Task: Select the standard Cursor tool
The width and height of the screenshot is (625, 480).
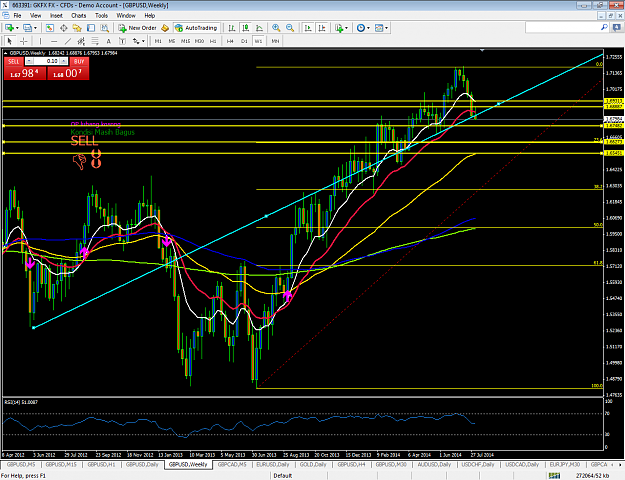Action: (10, 41)
